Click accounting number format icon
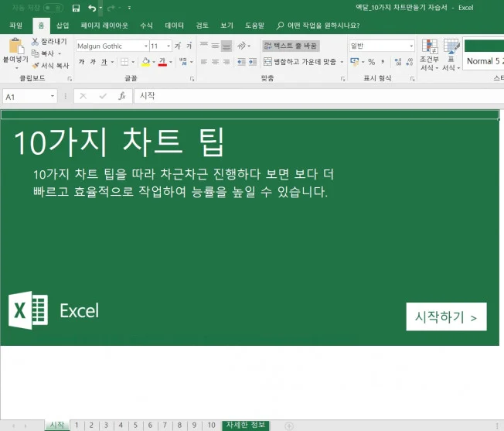Image resolution: width=504 pixels, height=431 pixels. click(354, 62)
